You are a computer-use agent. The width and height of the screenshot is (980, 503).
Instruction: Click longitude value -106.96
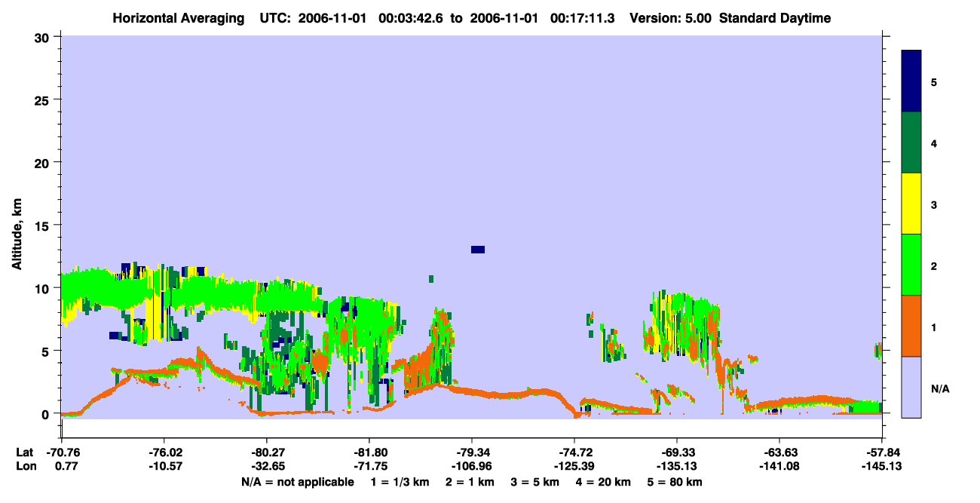tap(471, 466)
